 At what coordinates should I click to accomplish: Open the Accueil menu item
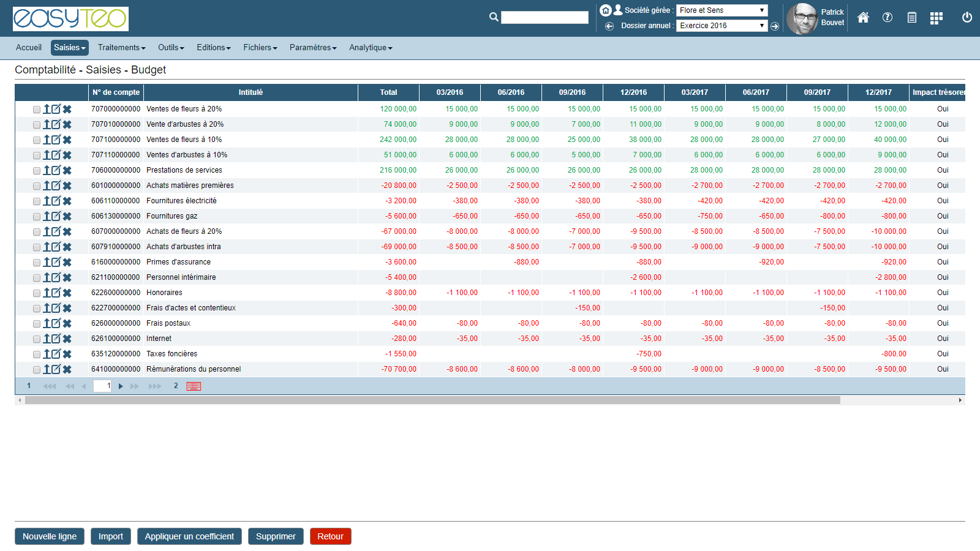(29, 48)
